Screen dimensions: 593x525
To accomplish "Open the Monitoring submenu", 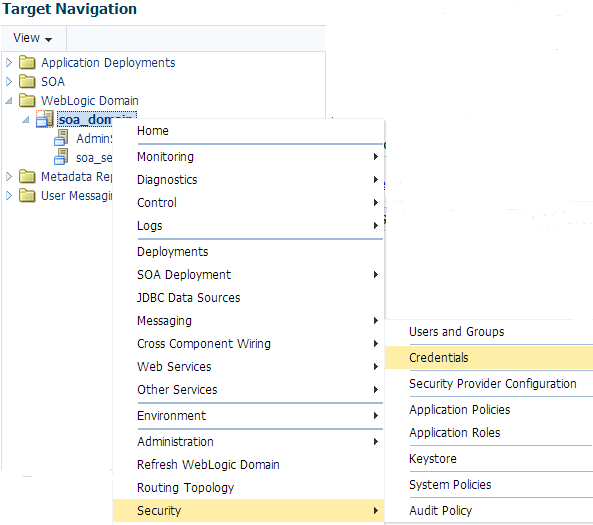I will pyautogui.click(x=248, y=157).
